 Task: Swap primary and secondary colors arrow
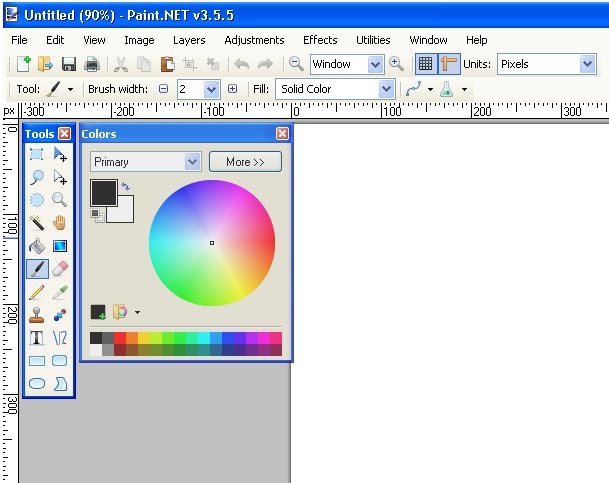(125, 186)
